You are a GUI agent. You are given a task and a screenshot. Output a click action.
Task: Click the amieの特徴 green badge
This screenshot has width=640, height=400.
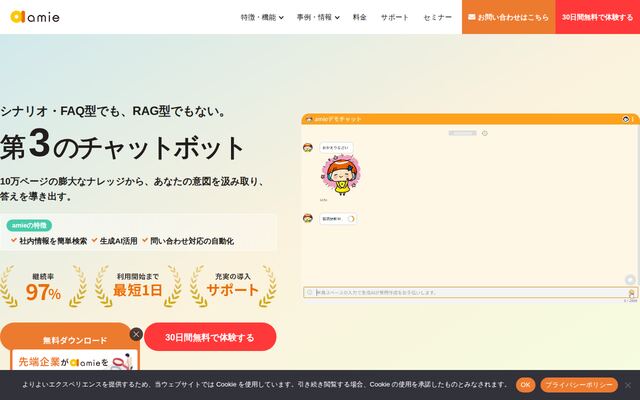(x=29, y=225)
